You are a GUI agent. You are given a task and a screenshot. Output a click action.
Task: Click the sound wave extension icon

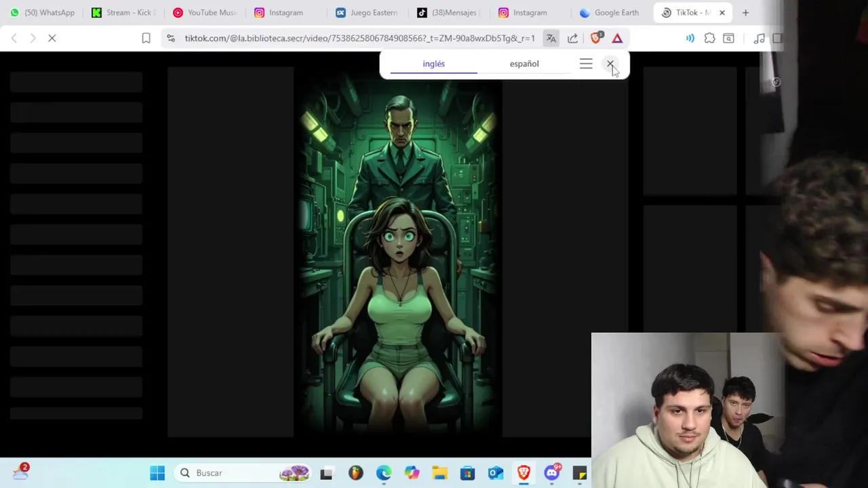[690, 39]
